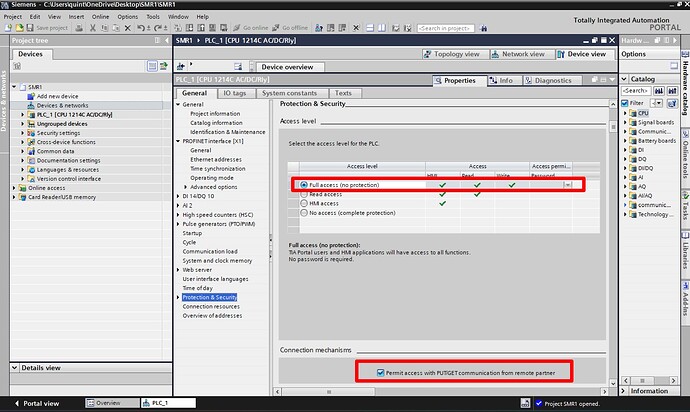This screenshot has height=412, width=690.
Task: Expand the CPU catalog folder
Action: pyautogui.click(x=625, y=113)
